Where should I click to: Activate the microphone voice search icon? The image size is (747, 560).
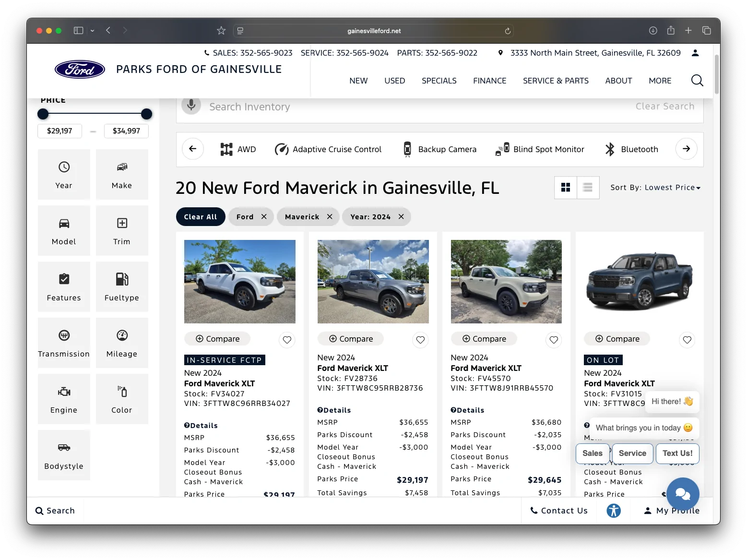[191, 105]
